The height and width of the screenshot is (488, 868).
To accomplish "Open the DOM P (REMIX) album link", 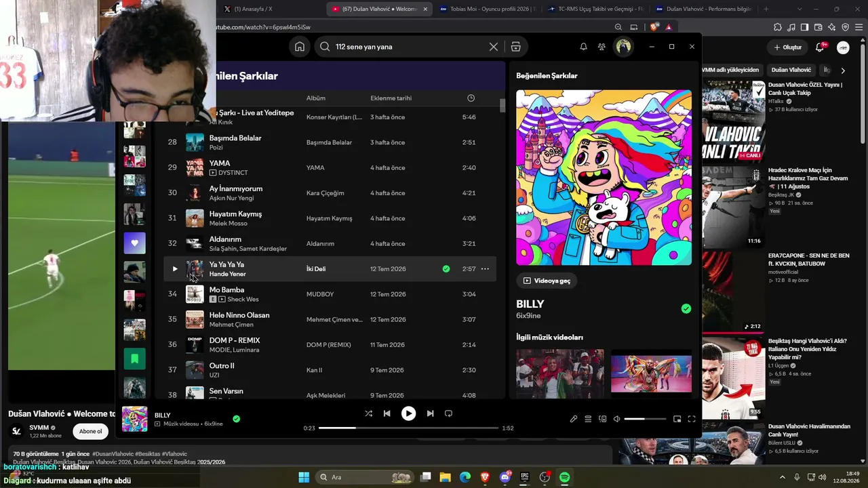I will [329, 345].
